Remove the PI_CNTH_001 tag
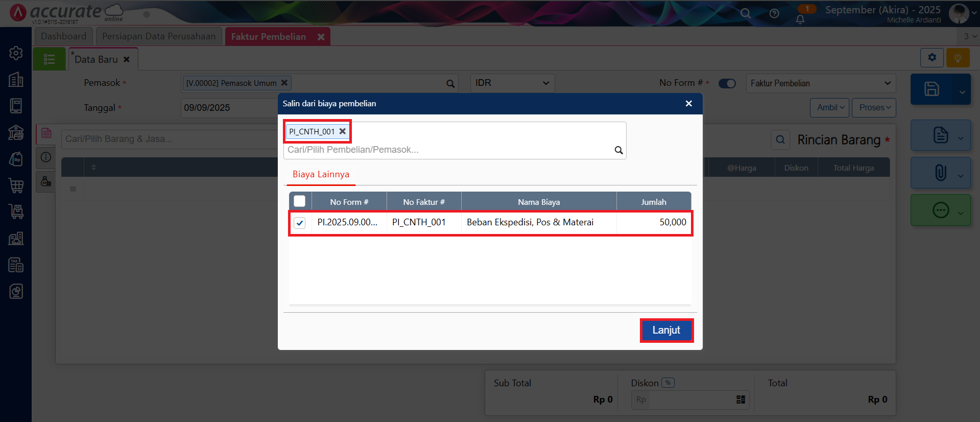This screenshot has width=980, height=422. [x=343, y=131]
